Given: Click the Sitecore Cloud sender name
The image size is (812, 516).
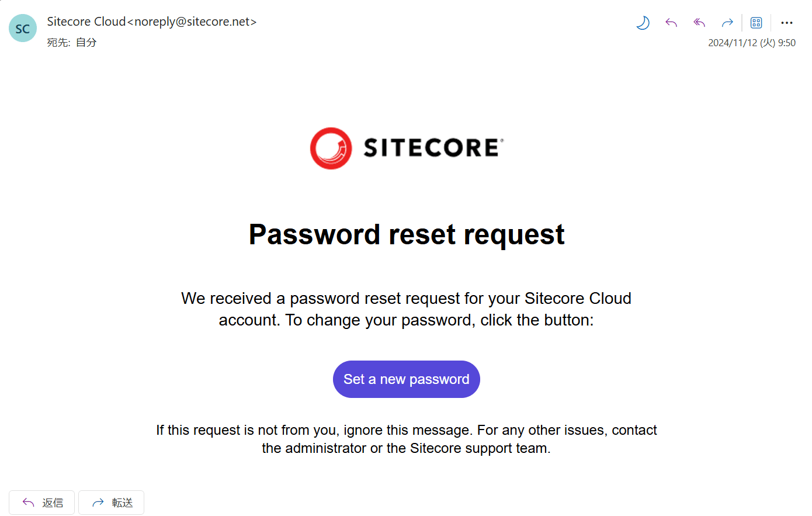Looking at the screenshot, I should point(86,22).
